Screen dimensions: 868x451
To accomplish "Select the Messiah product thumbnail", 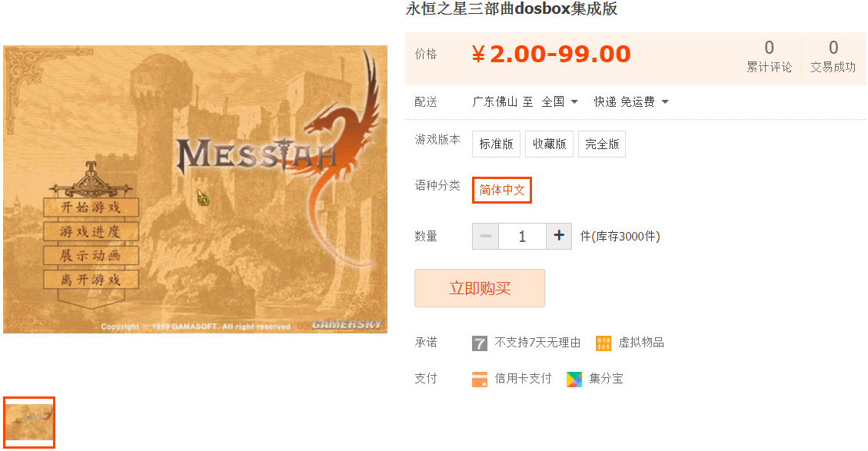I will tap(29, 423).
